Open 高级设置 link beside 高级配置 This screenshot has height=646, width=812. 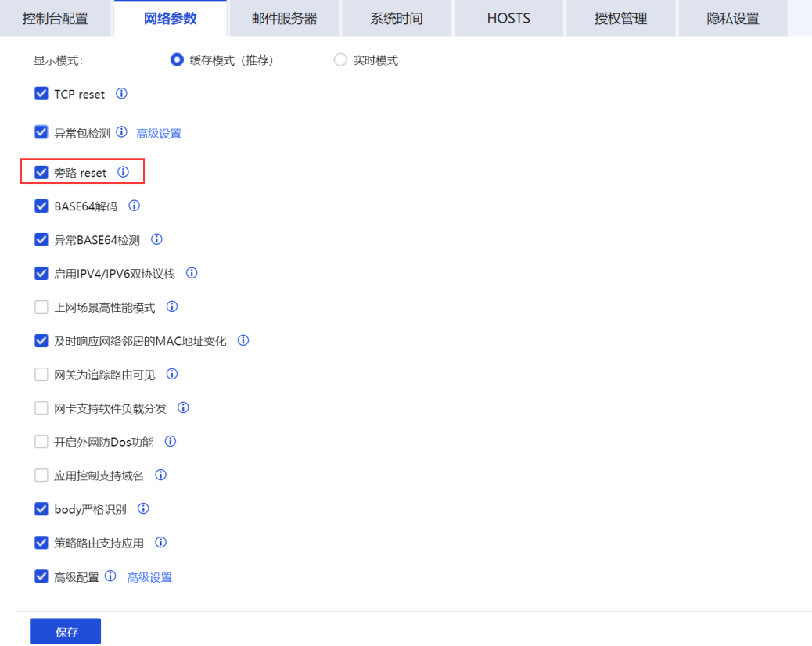[149, 578]
